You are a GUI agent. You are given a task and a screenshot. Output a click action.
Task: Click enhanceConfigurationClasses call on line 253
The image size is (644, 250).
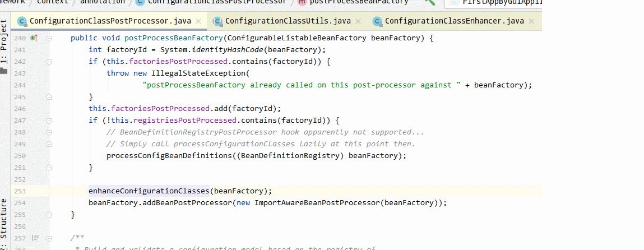[149, 191]
